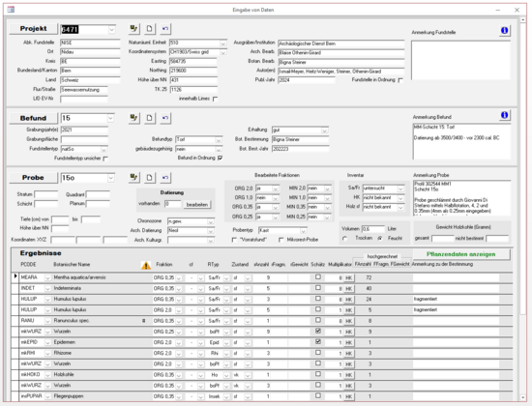This screenshot has width=532, height=406.
Task: Save the Befund record with the disk icon
Action: pyautogui.click(x=134, y=118)
